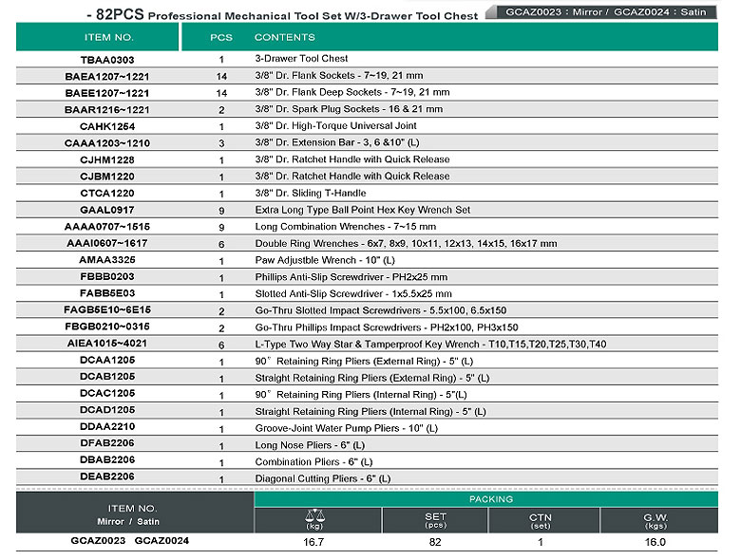
Task: Click item number GAAL0917
Action: (x=107, y=210)
